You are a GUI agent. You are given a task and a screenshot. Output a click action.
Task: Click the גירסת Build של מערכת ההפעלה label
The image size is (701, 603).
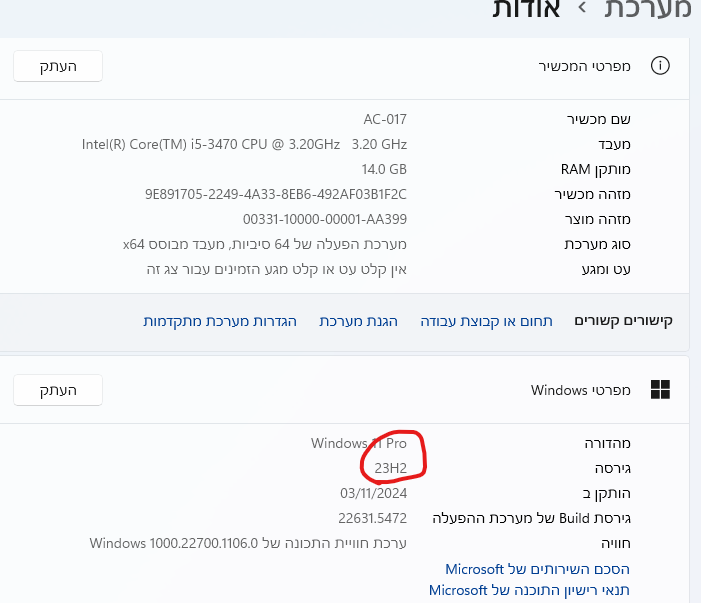(x=532, y=519)
